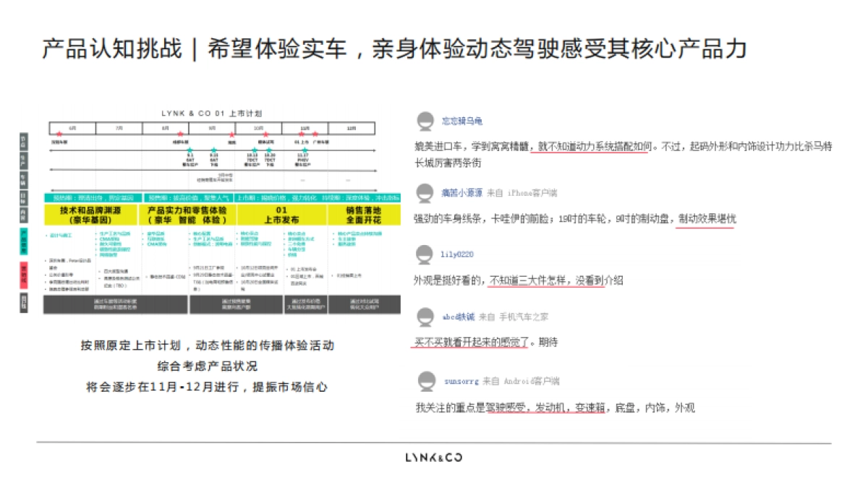Click the red star above the 6月 column
Screen dimensions: 868x488
(x=58, y=134)
